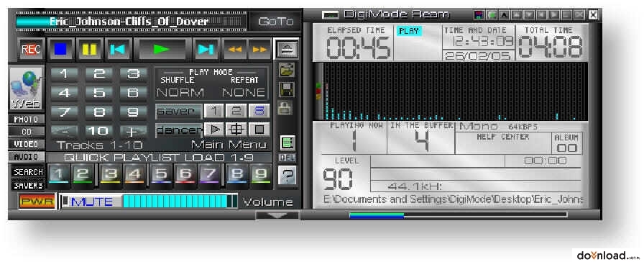Click the blue Stop button

[61, 50]
